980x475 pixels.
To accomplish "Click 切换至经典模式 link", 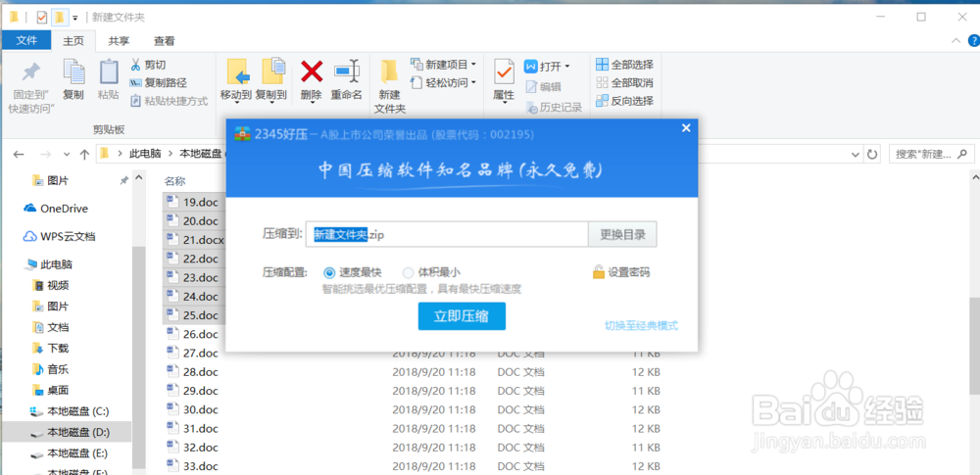I will (641, 325).
